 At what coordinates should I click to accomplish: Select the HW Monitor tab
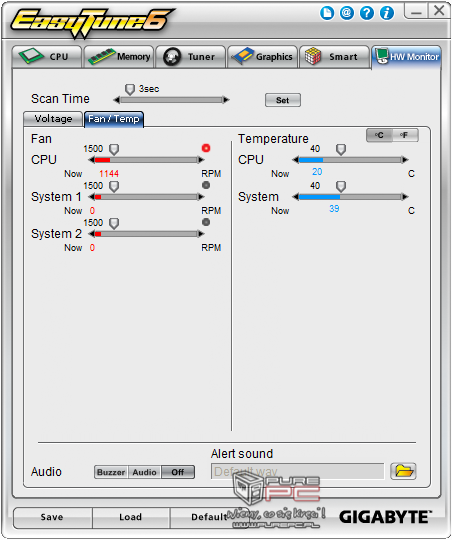coord(407,57)
